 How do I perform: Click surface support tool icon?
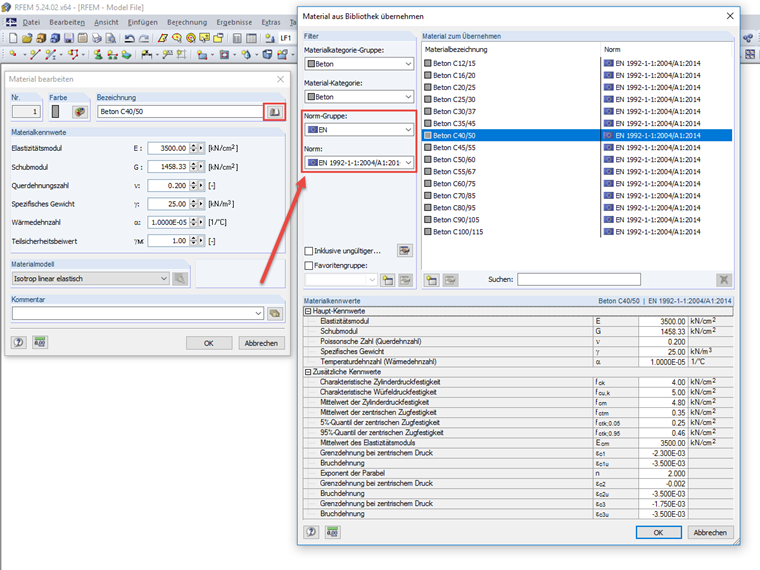pyautogui.click(x=127, y=54)
